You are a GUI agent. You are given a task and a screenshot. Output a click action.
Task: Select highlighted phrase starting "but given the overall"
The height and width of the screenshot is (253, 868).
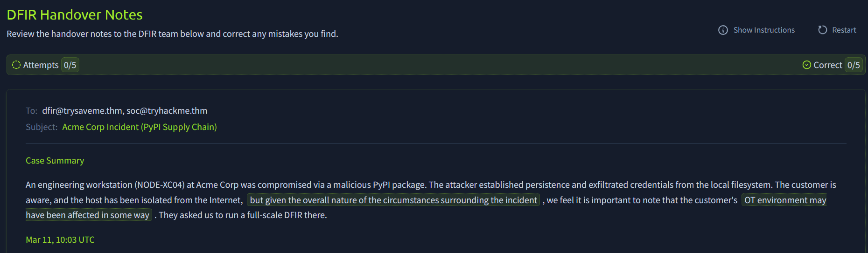pyautogui.click(x=393, y=200)
